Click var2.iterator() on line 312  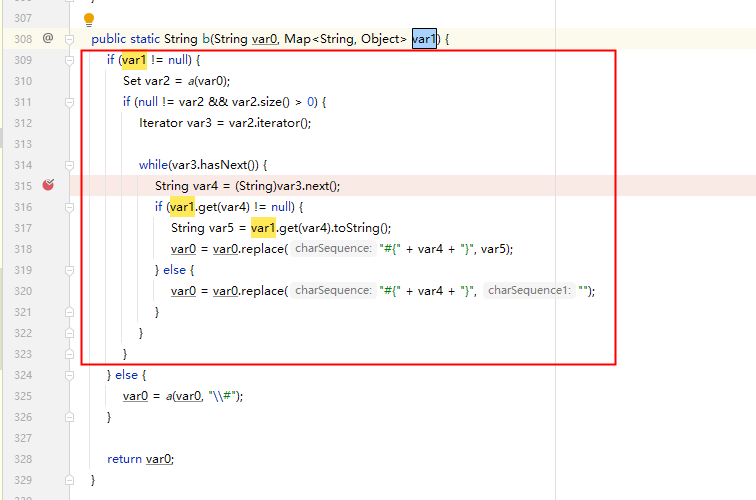point(269,123)
